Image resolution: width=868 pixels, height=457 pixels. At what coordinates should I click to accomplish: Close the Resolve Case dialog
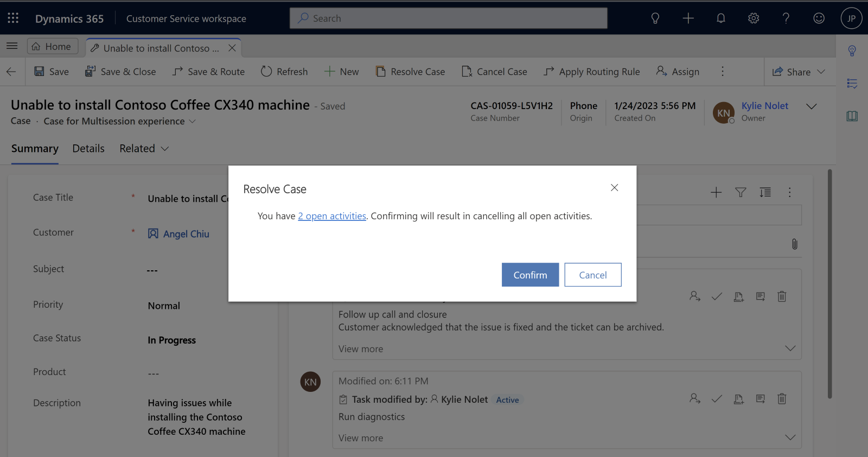click(614, 187)
